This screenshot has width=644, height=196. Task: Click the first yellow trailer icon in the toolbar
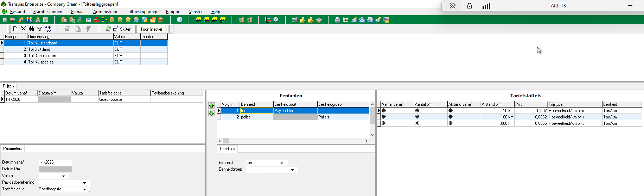point(198,20)
